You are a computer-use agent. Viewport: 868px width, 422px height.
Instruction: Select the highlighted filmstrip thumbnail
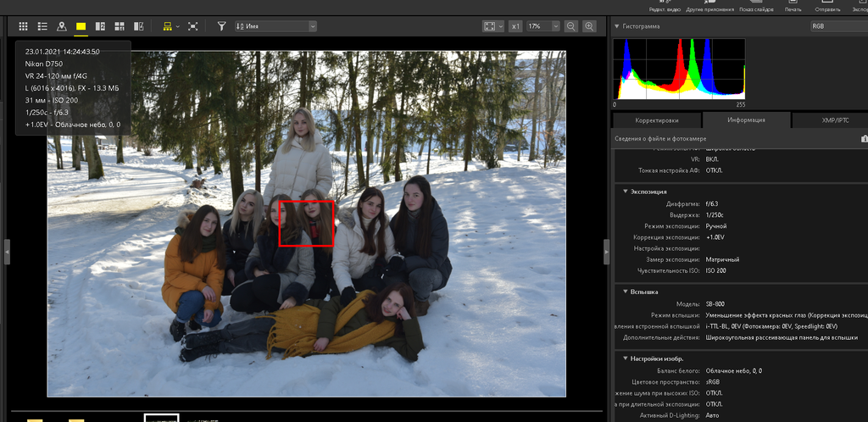point(161,418)
